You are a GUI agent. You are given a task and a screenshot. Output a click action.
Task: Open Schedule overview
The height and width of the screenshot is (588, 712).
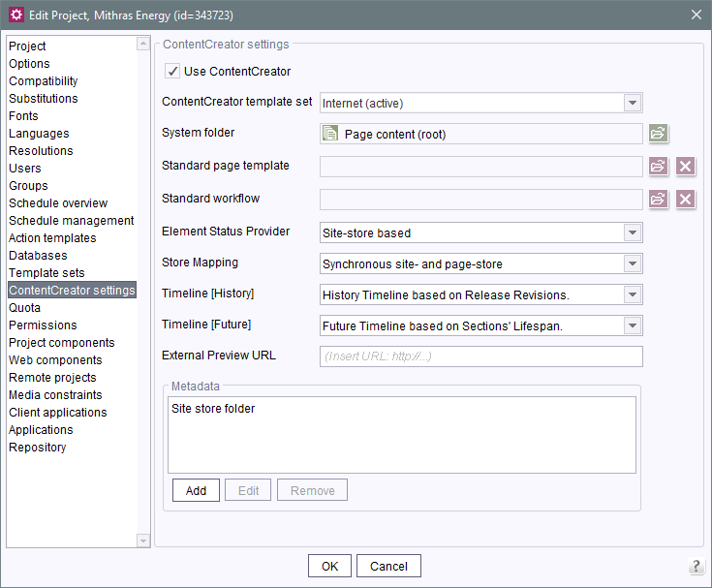point(58,203)
